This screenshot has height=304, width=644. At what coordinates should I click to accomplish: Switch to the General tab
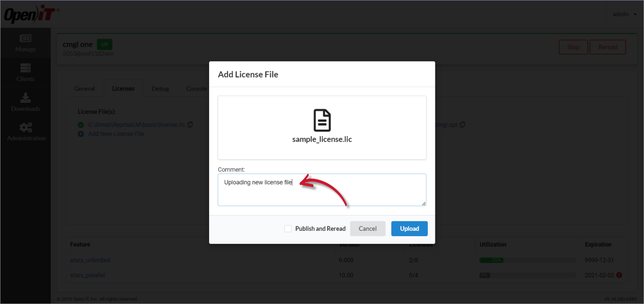tap(85, 88)
